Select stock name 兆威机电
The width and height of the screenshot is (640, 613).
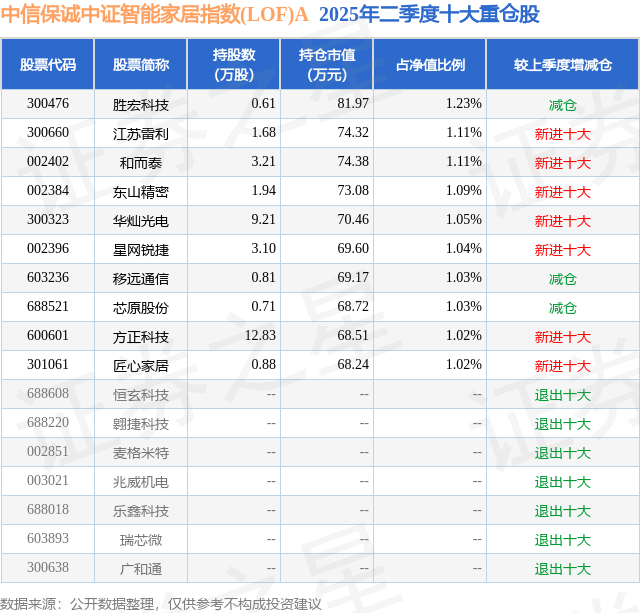[141, 482]
